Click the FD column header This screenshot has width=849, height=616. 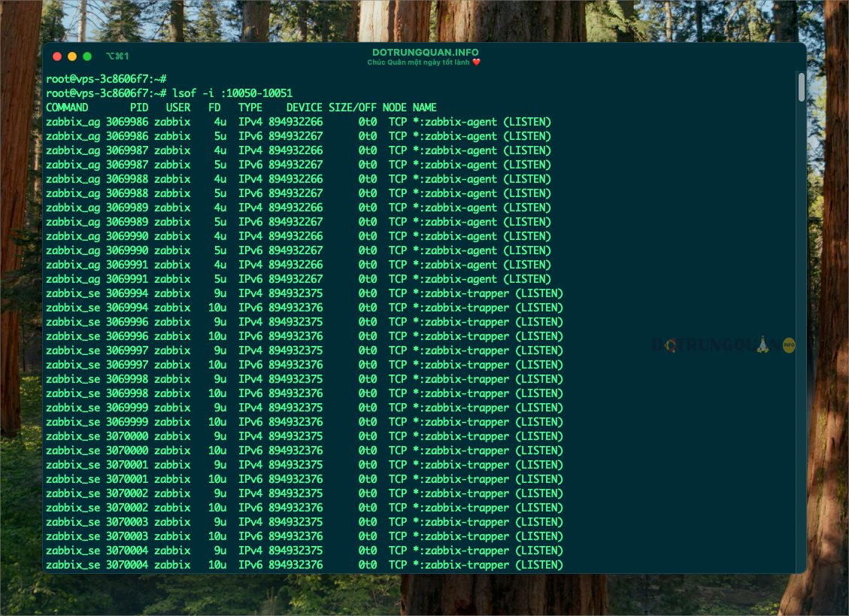[214, 108]
